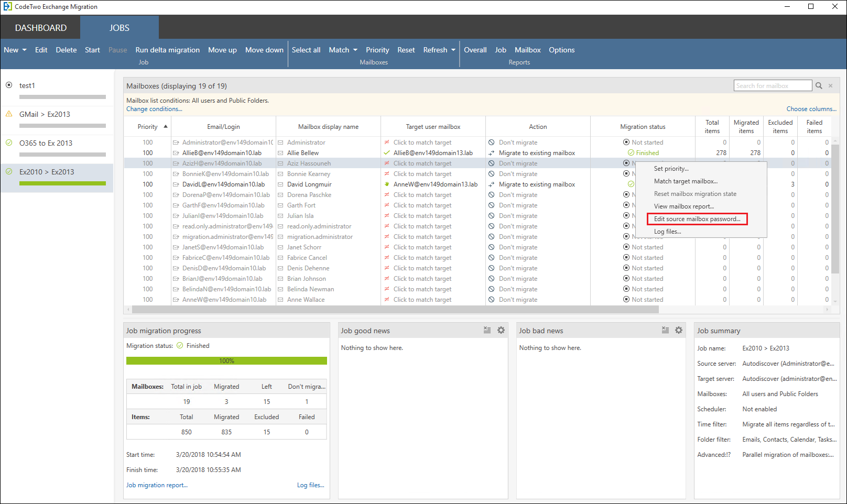Click the mailbox icon beside Allie Bellew
This screenshot has height=504, width=847.
pos(281,153)
